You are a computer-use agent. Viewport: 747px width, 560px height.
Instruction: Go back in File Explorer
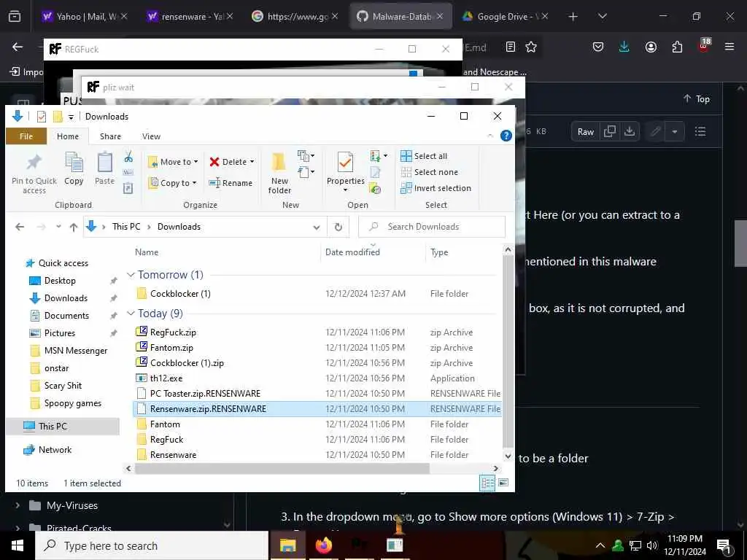(x=20, y=227)
